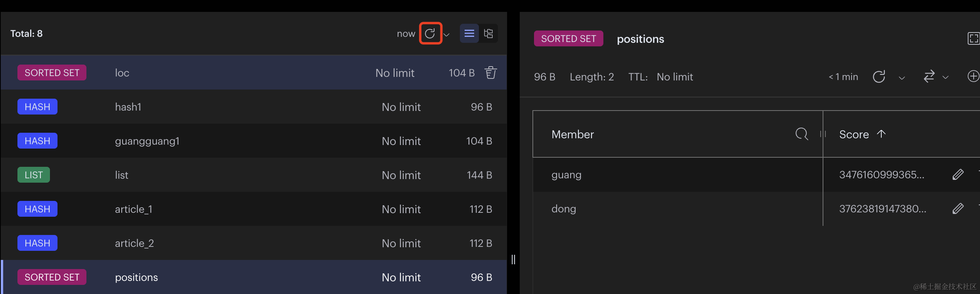The height and width of the screenshot is (294, 980).
Task: Click the positions key name in header
Action: pyautogui.click(x=640, y=39)
